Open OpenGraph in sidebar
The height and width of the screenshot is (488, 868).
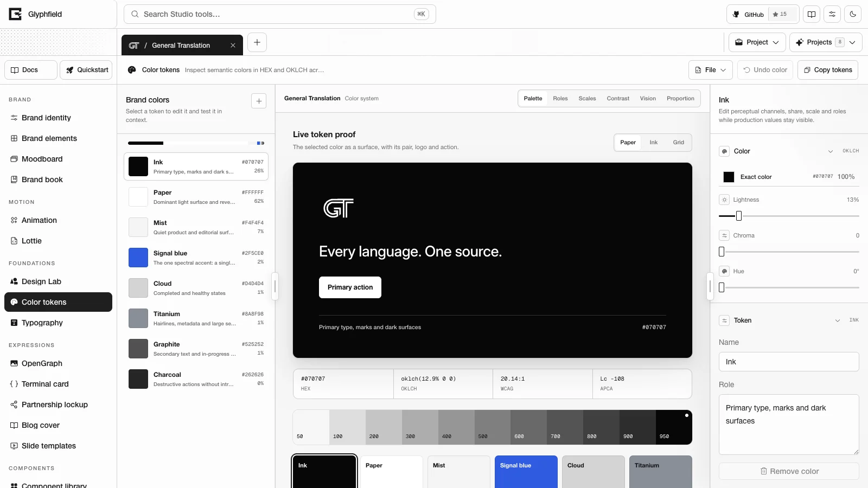point(58,363)
